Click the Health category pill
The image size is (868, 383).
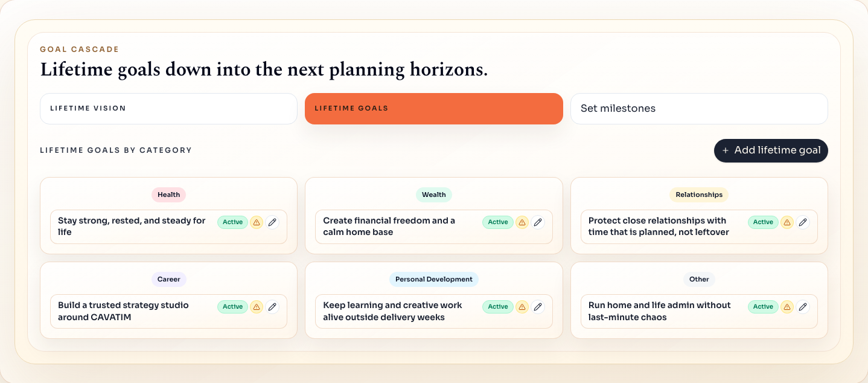168,195
